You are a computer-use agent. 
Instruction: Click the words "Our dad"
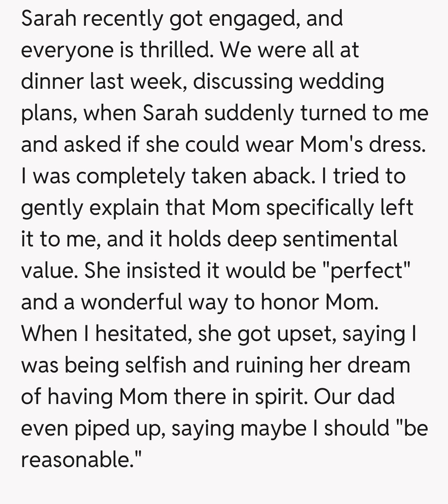click(x=354, y=397)
